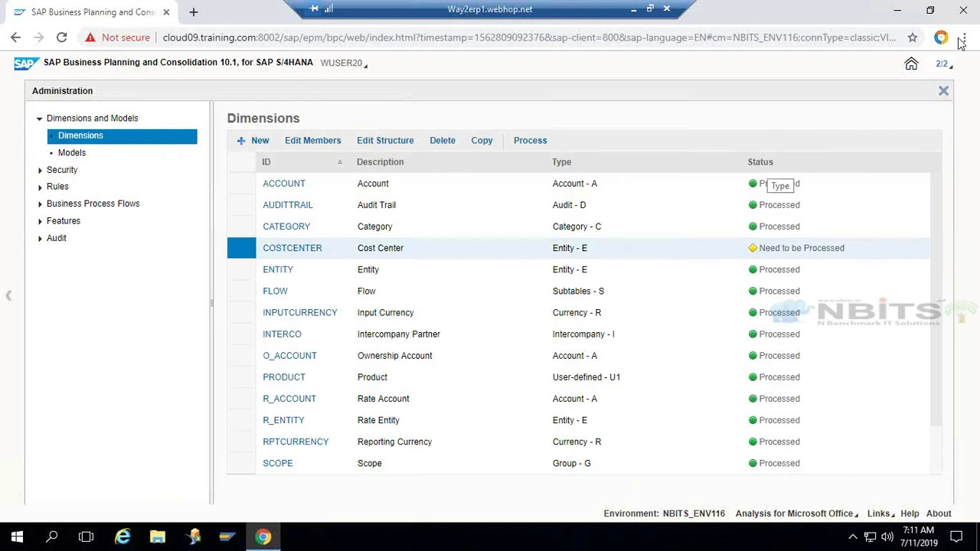Close the SAP Business Planning browser tab
This screenshot has height=551, width=980.
point(166,12)
